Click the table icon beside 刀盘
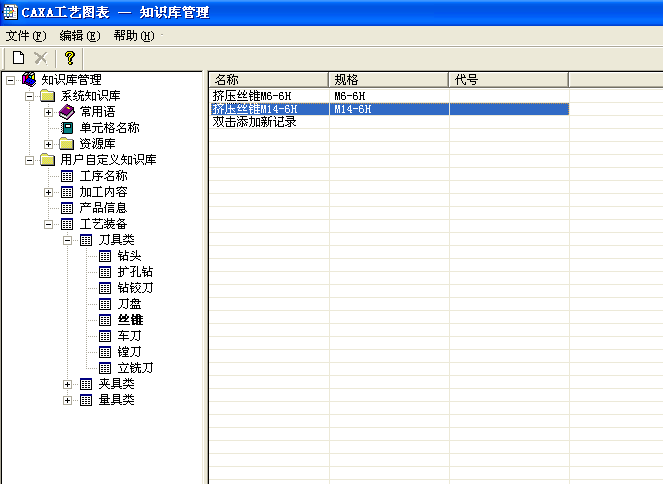This screenshot has height=484, width=663. pyautogui.click(x=105, y=304)
